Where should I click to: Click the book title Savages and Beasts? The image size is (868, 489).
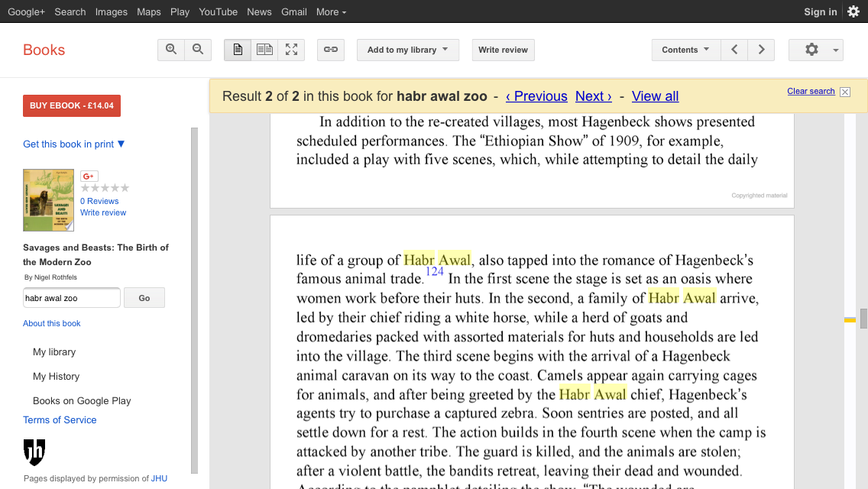click(96, 254)
